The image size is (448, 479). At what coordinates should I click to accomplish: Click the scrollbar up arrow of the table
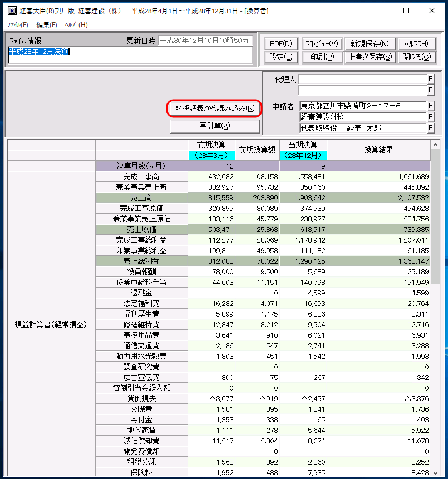click(435, 144)
